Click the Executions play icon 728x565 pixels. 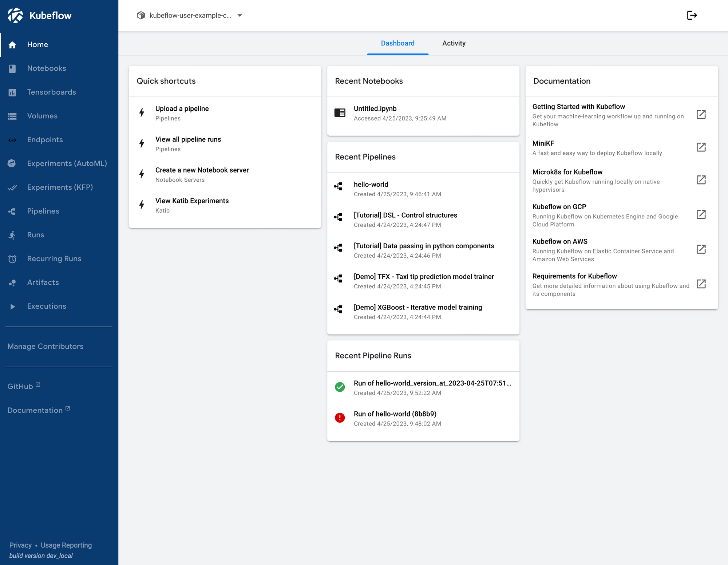coord(13,307)
